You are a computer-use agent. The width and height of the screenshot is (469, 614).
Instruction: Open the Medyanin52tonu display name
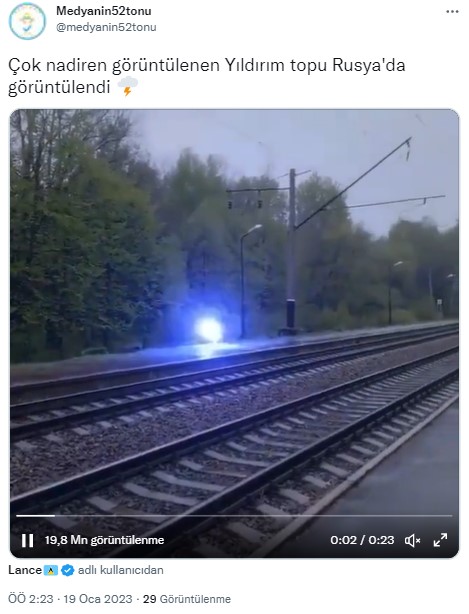tap(104, 11)
